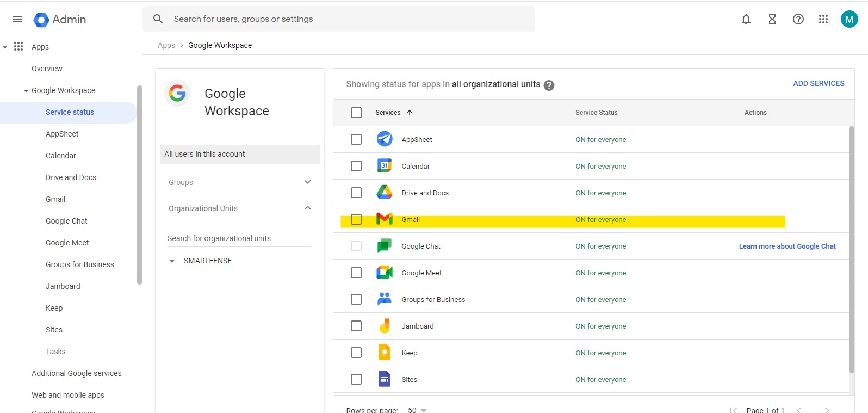Click the left sidebar scrollbar
Viewport: 868px width, 413px height.
pyautogui.click(x=140, y=185)
